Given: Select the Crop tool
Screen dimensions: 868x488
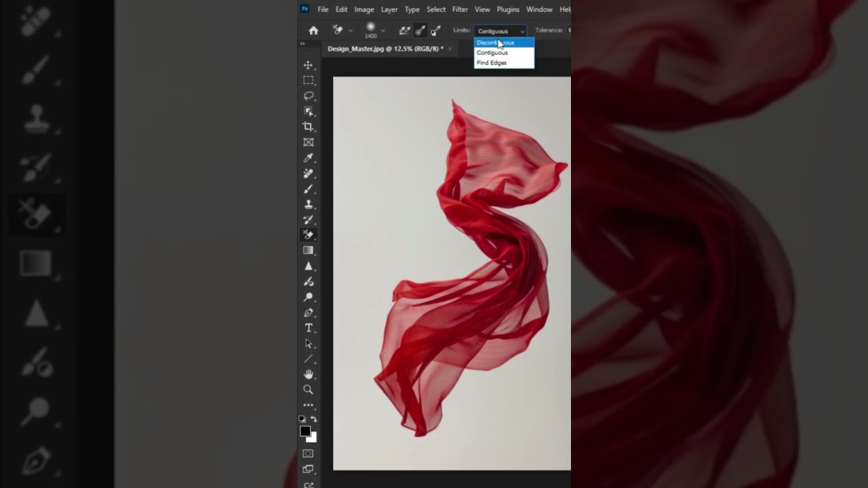Looking at the screenshot, I should coord(309,127).
